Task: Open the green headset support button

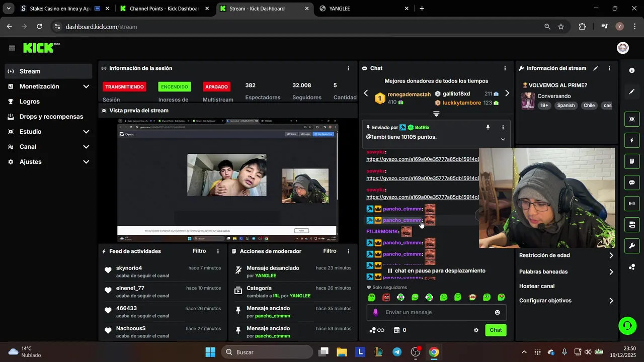Action: [627, 325]
